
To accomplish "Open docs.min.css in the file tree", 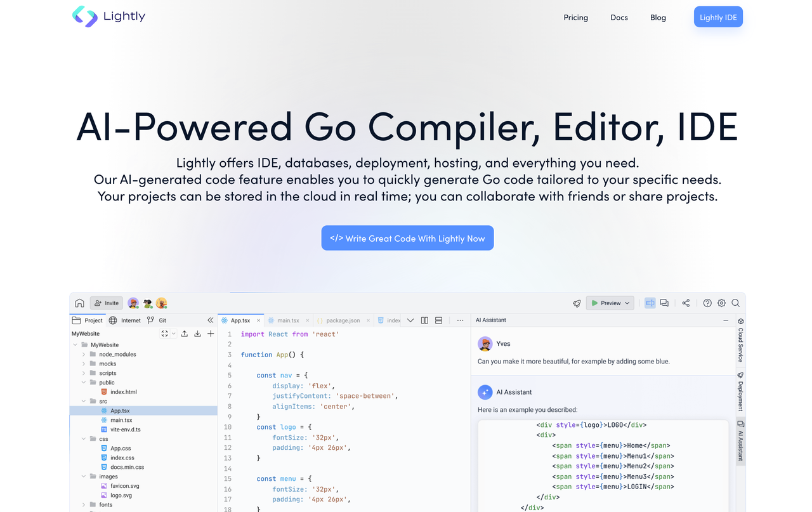I will click(122, 467).
